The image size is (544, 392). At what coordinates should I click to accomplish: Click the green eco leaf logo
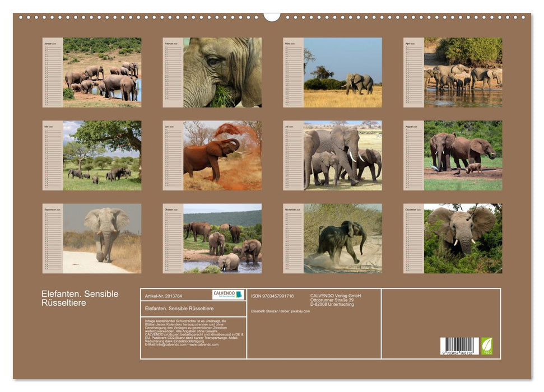[486, 346]
